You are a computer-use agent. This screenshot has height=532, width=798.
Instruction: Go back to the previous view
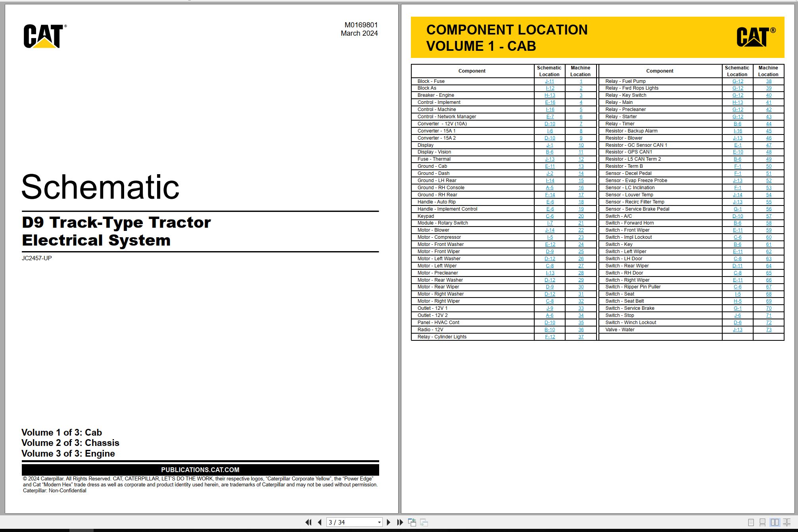point(412,522)
